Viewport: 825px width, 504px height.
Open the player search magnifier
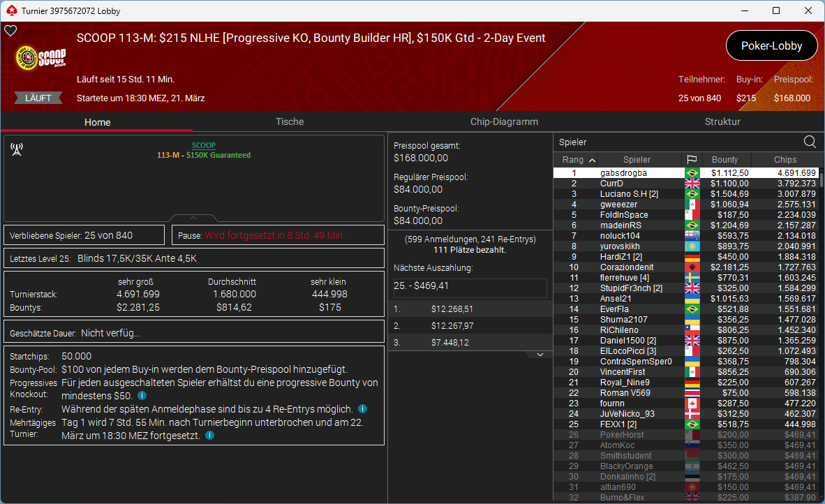[x=810, y=142]
